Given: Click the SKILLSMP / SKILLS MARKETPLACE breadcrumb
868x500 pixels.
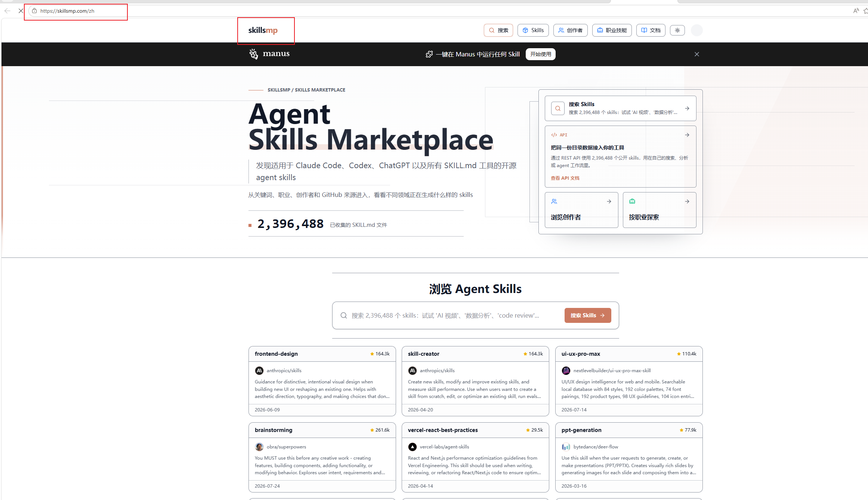Looking at the screenshot, I should tap(306, 90).
